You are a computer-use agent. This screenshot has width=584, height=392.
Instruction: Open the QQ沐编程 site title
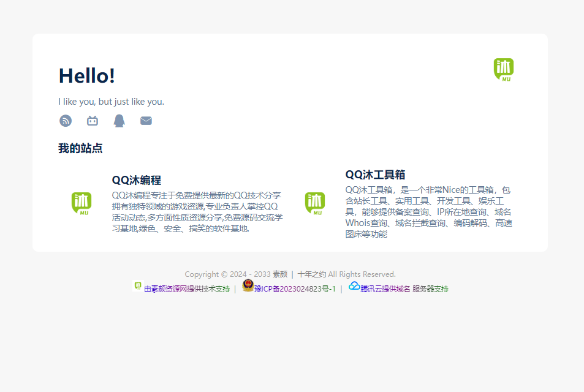click(x=136, y=180)
